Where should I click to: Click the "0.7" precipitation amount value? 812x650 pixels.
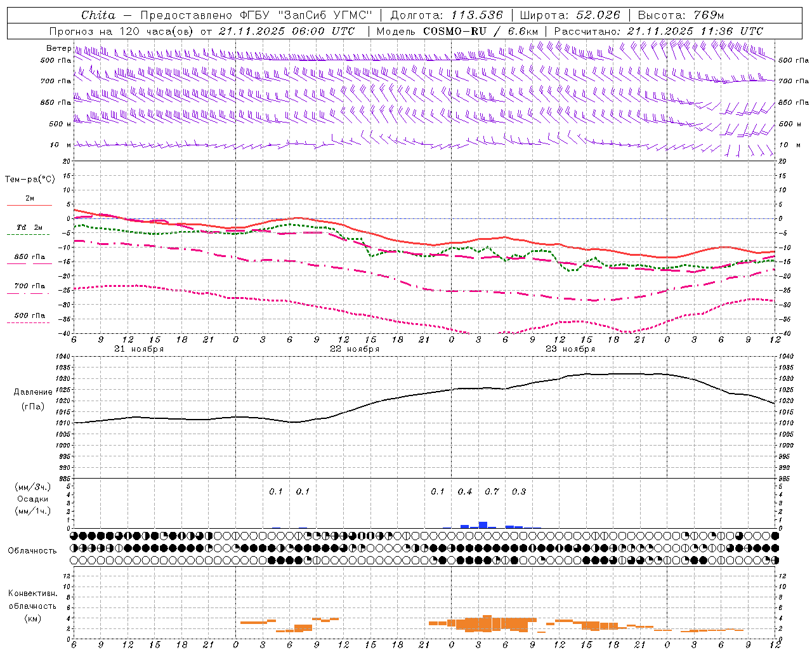click(x=492, y=492)
